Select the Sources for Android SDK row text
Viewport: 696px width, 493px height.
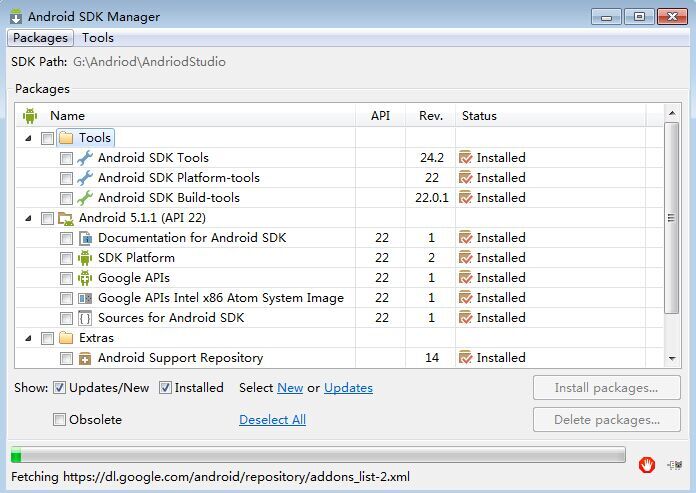171,318
